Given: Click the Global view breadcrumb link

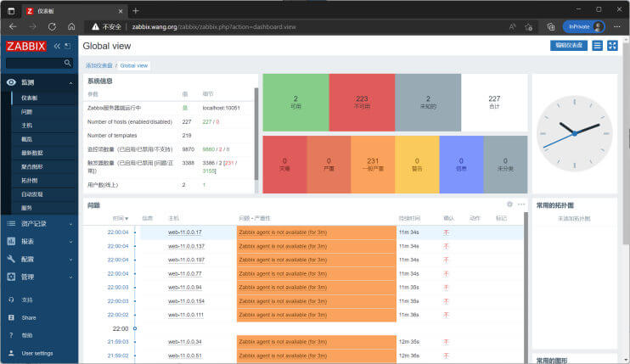Looking at the screenshot, I should click(134, 65).
